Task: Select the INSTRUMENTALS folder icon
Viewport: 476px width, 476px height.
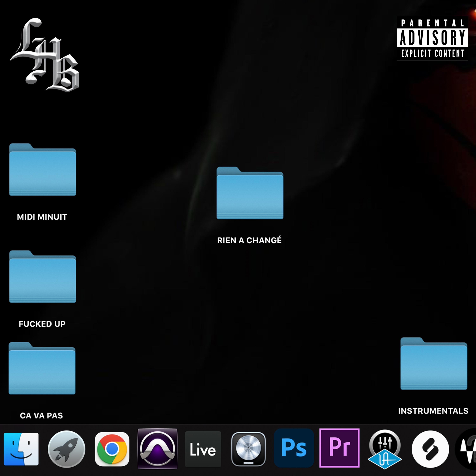Action: tap(434, 364)
